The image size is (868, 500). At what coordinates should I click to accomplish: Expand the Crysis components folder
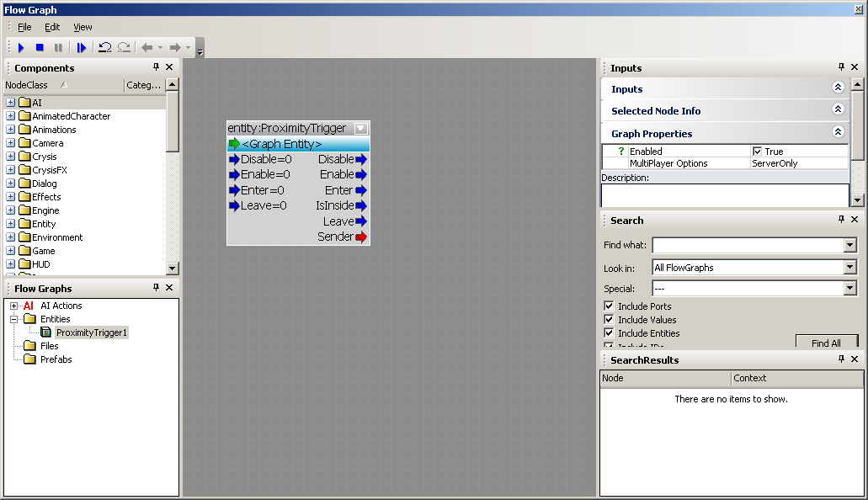(x=10, y=157)
